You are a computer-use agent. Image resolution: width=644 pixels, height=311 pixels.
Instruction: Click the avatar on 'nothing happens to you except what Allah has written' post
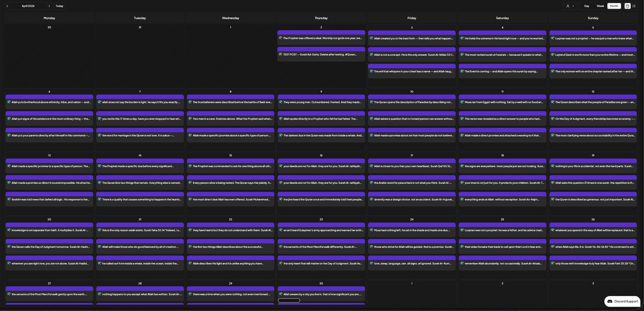point(99,294)
